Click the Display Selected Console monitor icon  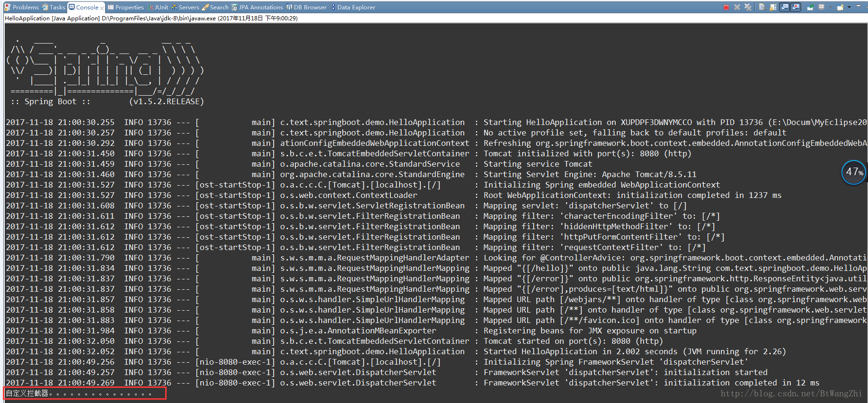coord(822,7)
